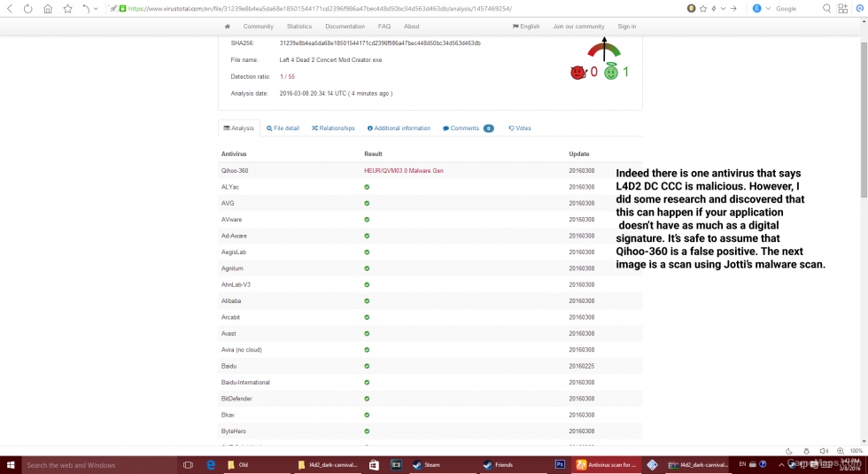This screenshot has height=474, width=868.
Task: Change language via English flag link
Action: [x=526, y=26]
